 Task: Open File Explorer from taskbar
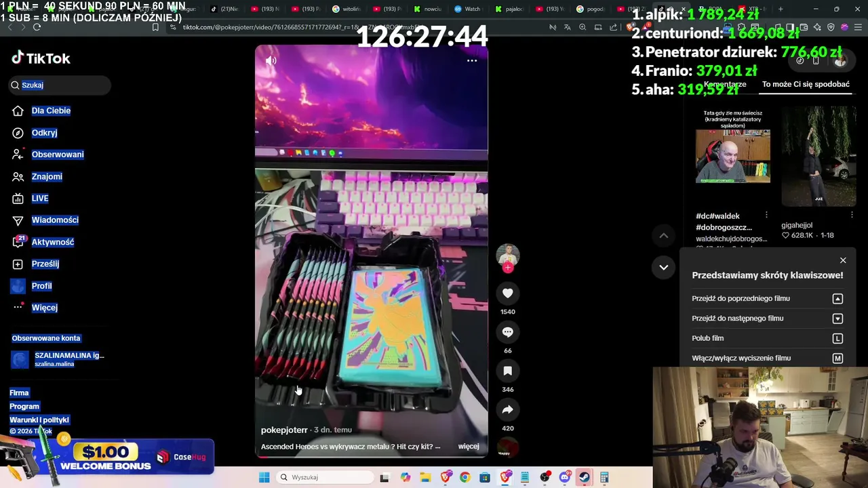tap(425, 477)
